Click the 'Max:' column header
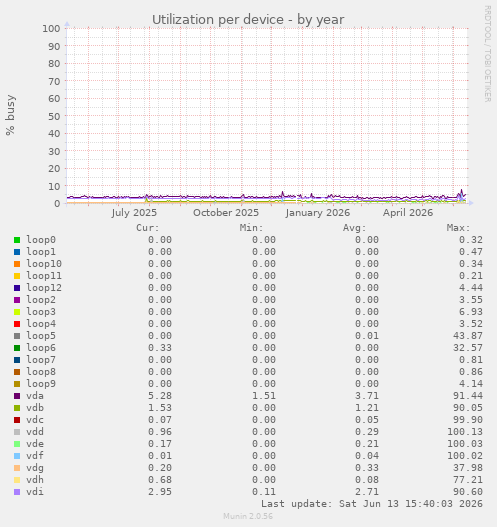 coord(458,228)
